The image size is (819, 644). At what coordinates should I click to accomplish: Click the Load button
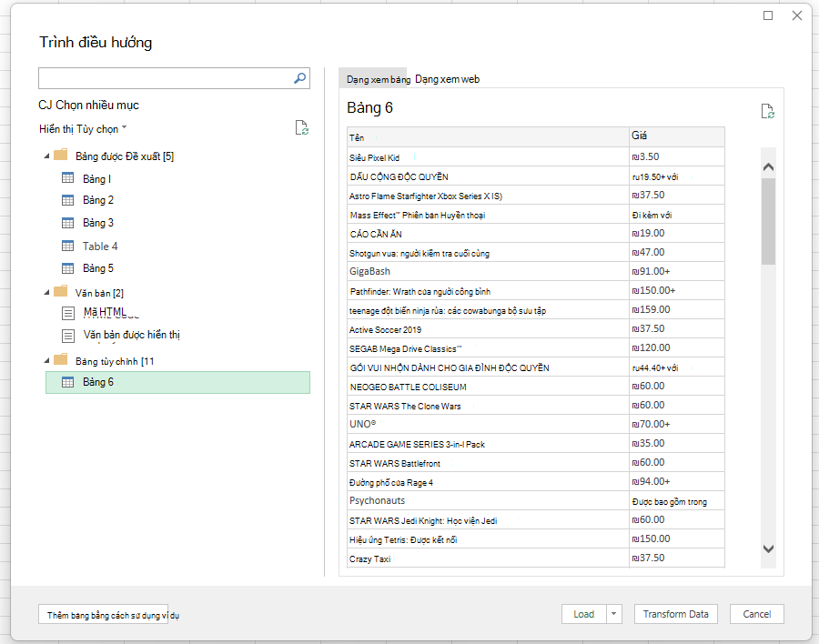[x=584, y=614]
